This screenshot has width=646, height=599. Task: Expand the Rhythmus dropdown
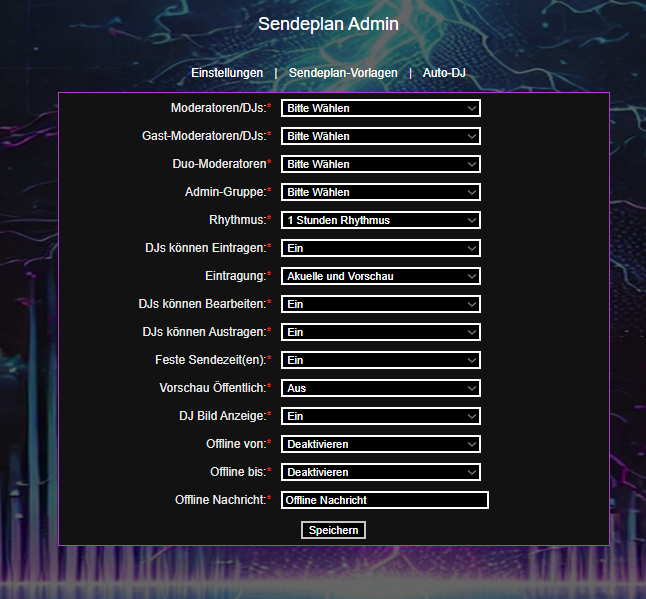click(381, 220)
